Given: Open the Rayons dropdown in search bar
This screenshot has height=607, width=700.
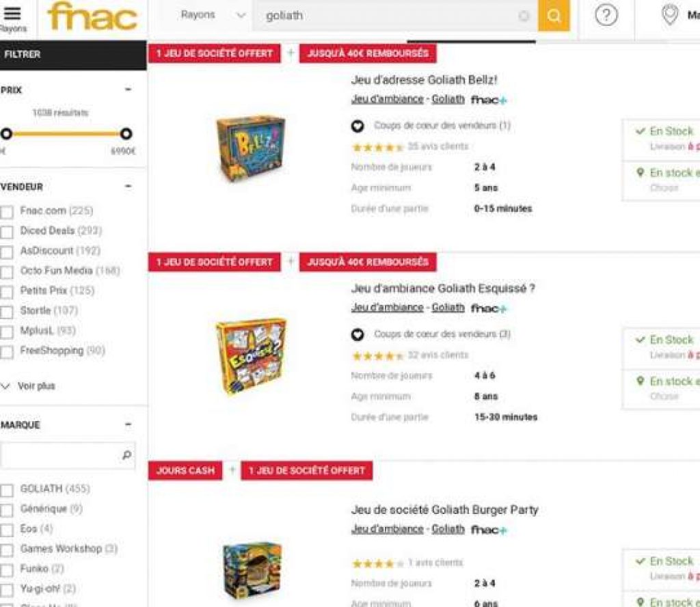Looking at the screenshot, I should [x=213, y=15].
